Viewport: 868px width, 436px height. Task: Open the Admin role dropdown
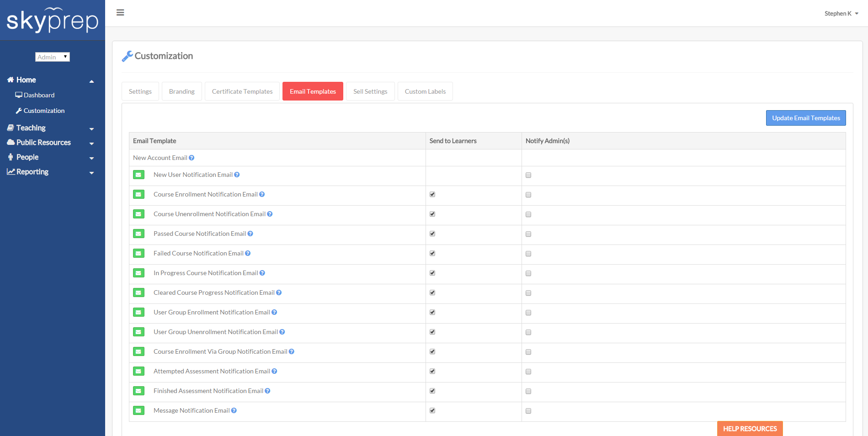53,57
